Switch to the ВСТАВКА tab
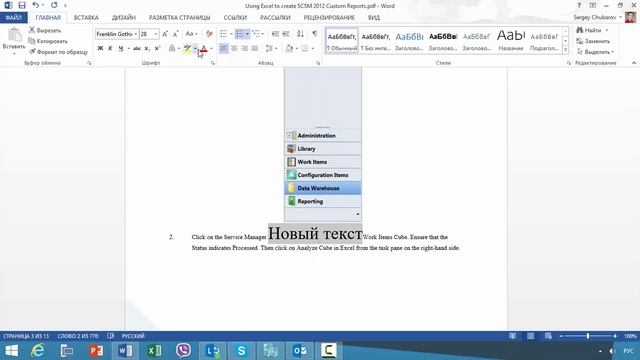 [86, 18]
